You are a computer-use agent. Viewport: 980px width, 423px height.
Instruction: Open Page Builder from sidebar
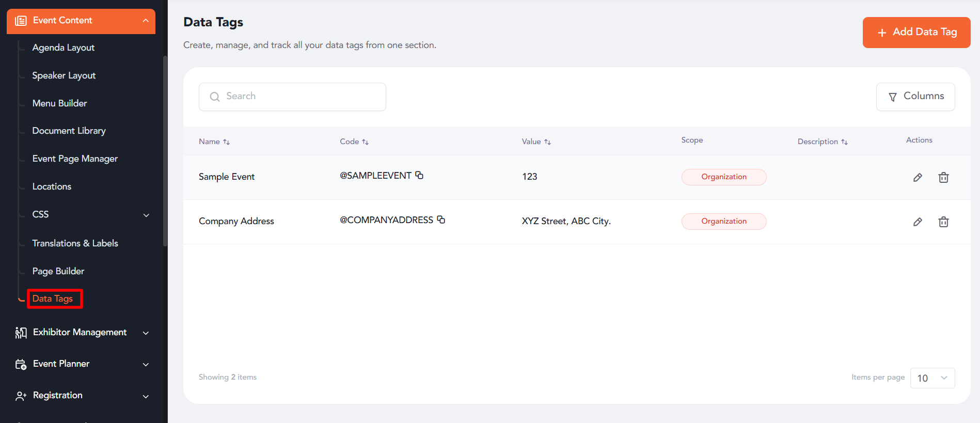pyautogui.click(x=58, y=271)
